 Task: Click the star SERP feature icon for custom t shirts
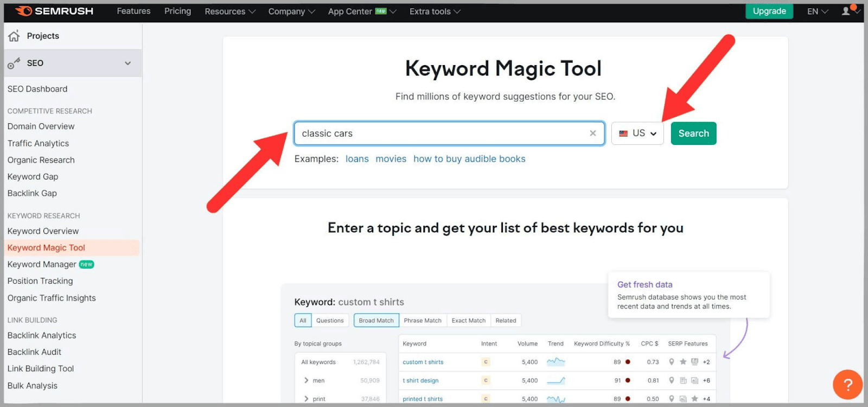tap(683, 362)
